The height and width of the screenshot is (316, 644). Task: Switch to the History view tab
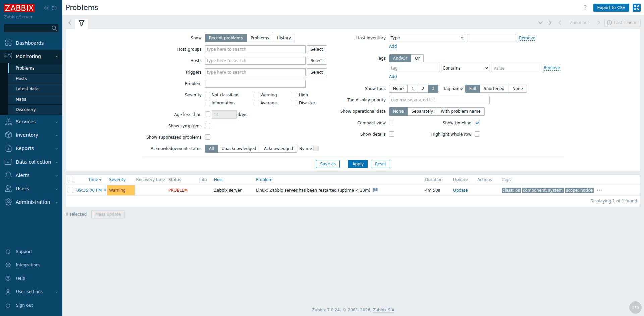pos(283,38)
